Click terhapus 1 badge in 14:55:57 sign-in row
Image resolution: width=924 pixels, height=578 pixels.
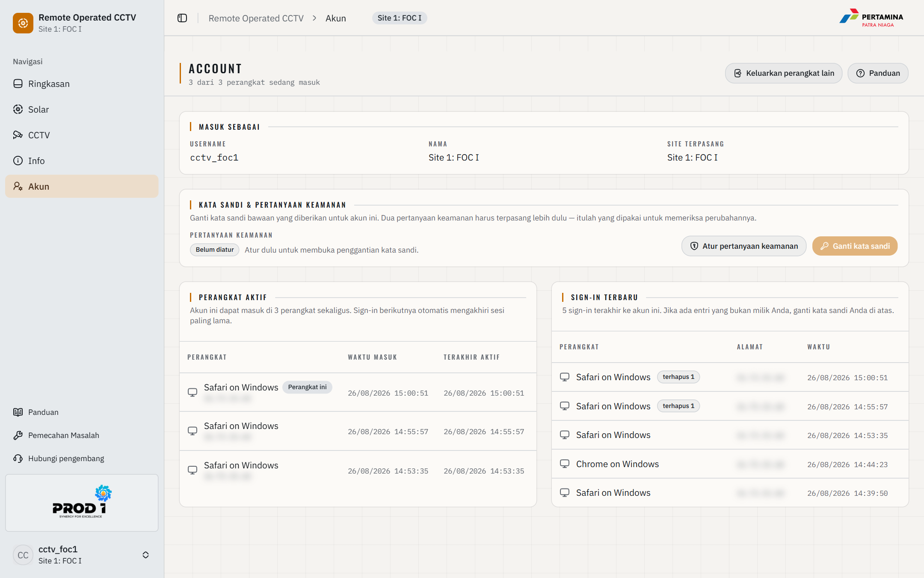click(x=678, y=406)
